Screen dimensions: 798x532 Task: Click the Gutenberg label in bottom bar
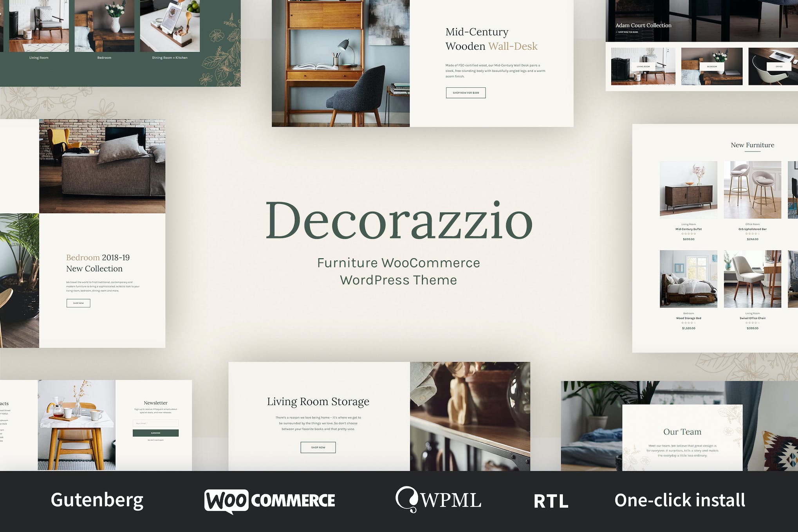point(97,500)
